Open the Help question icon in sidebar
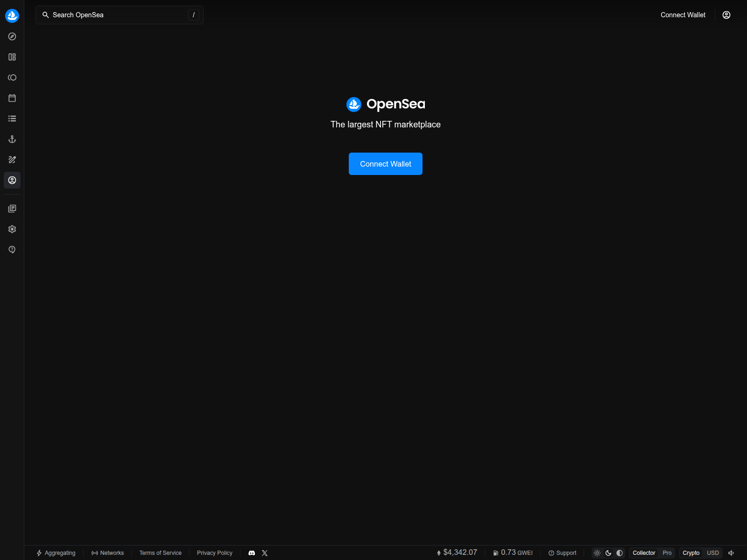This screenshot has height=560, width=747. tap(12, 250)
